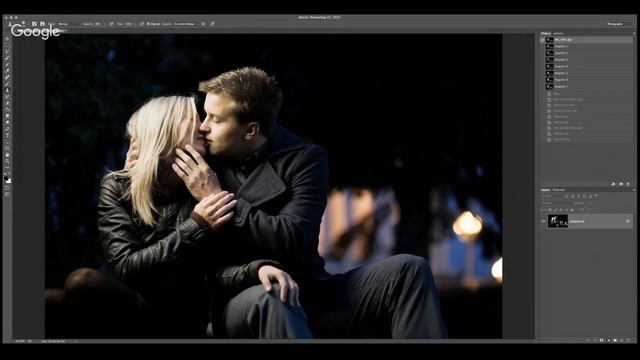Click the zoom percentage in status bar

pos(19,341)
